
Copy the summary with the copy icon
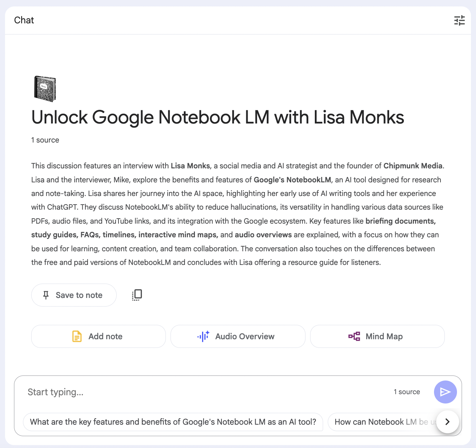point(137,295)
